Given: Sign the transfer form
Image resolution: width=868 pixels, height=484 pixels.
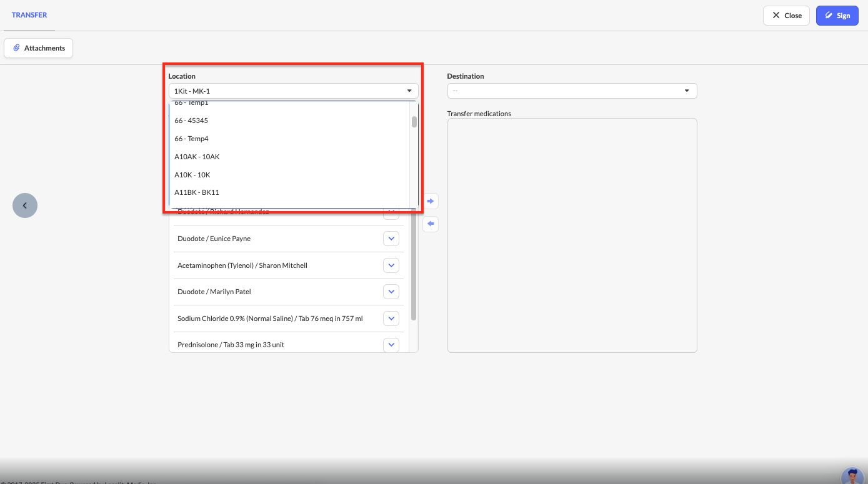Looking at the screenshot, I should 837,16.
